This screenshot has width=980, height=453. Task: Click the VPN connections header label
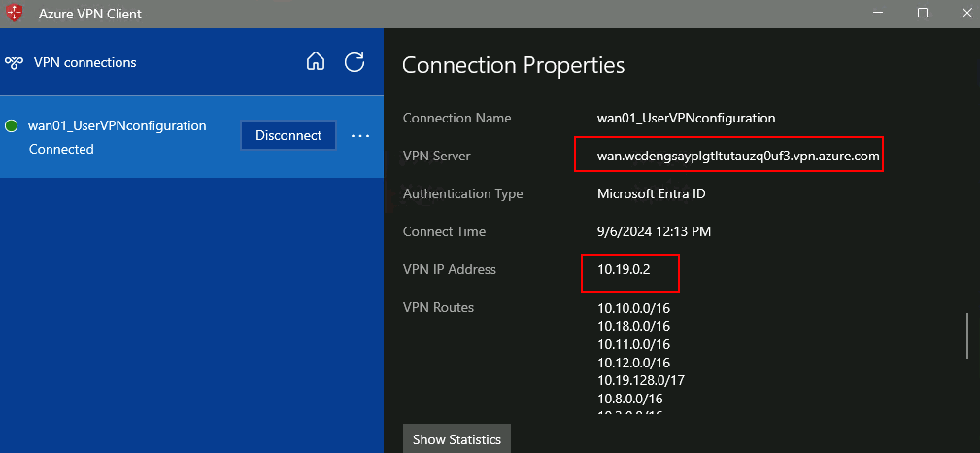[x=85, y=62]
